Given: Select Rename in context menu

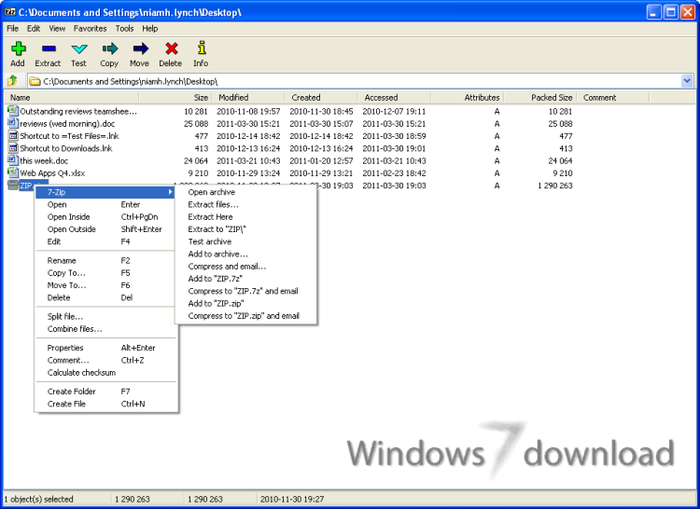Looking at the screenshot, I should (62, 260).
